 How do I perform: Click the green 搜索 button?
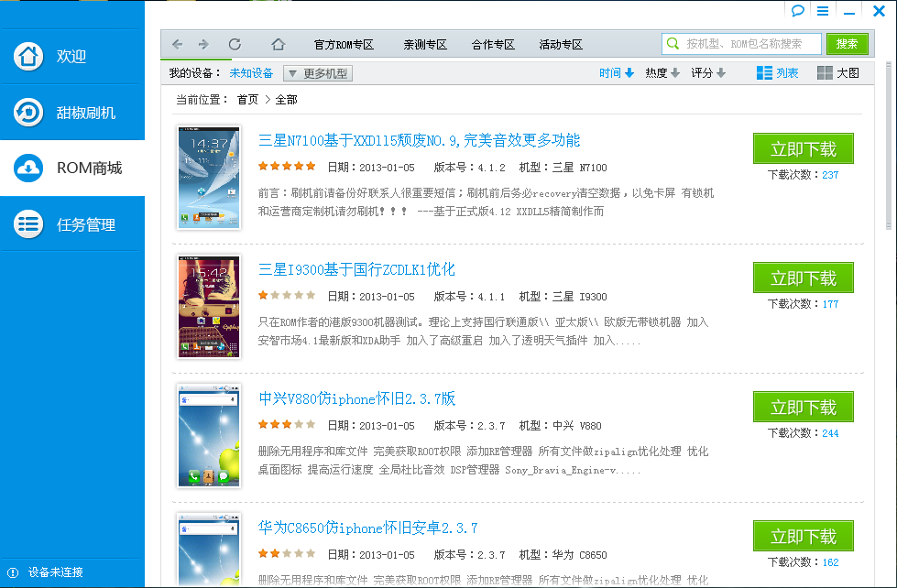coord(847,44)
